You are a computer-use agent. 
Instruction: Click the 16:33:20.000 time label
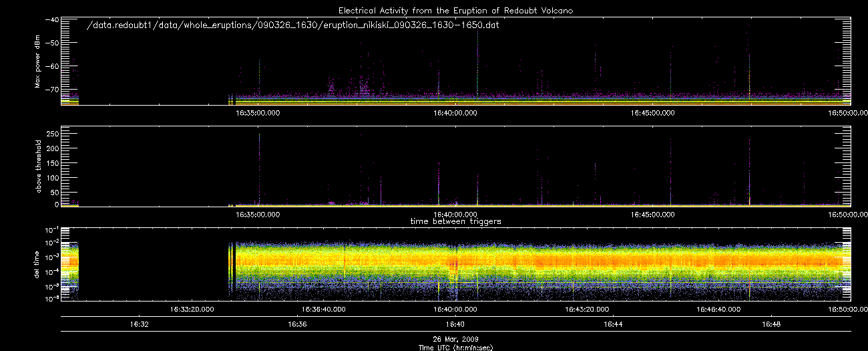pos(192,309)
